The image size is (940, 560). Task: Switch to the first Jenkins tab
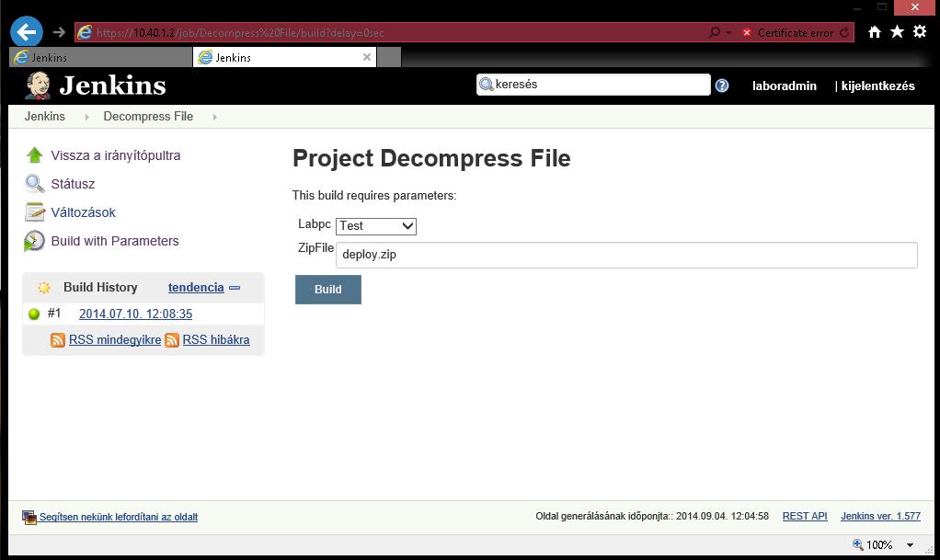tap(101, 58)
